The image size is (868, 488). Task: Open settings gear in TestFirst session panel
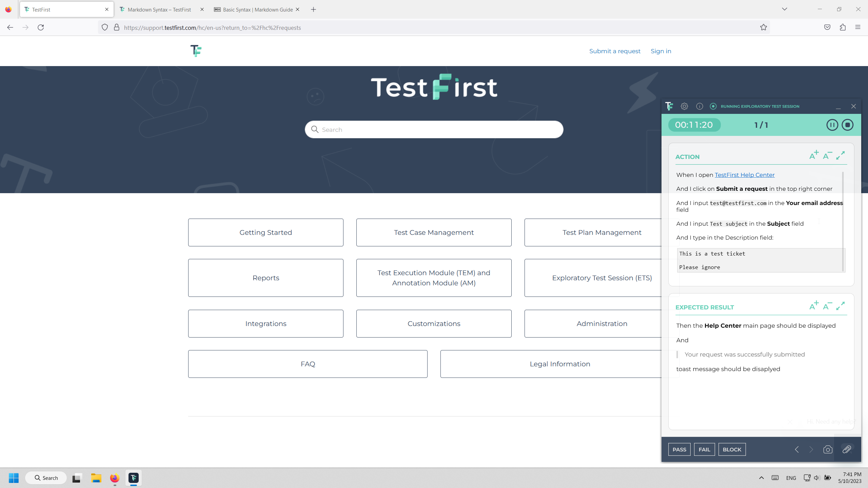[684, 106]
